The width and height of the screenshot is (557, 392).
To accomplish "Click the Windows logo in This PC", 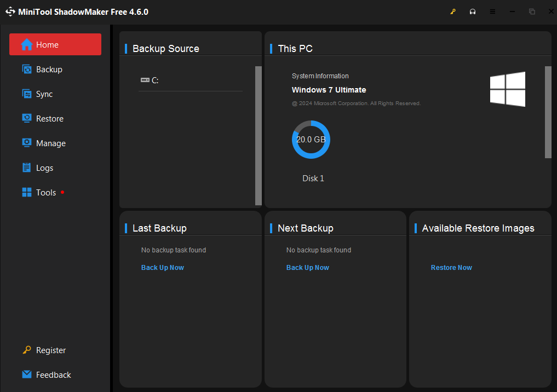I will pyautogui.click(x=508, y=89).
